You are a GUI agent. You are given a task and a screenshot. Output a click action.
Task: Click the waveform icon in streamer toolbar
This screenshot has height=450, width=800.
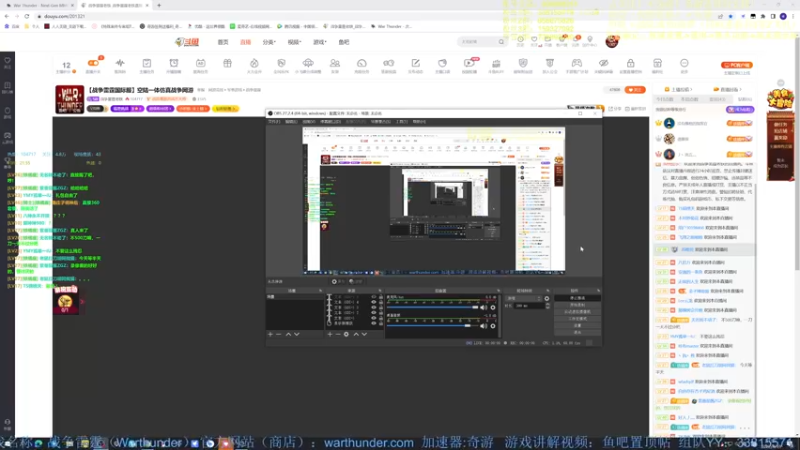(x=120, y=65)
